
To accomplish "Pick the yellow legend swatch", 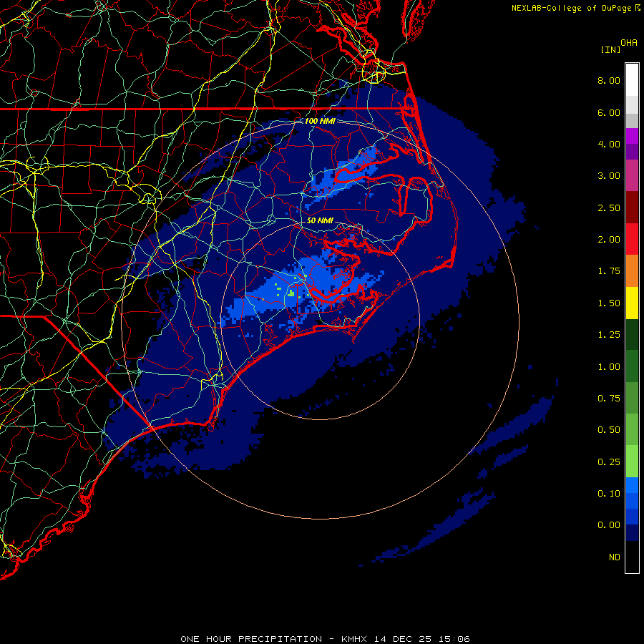I will coord(632,303).
